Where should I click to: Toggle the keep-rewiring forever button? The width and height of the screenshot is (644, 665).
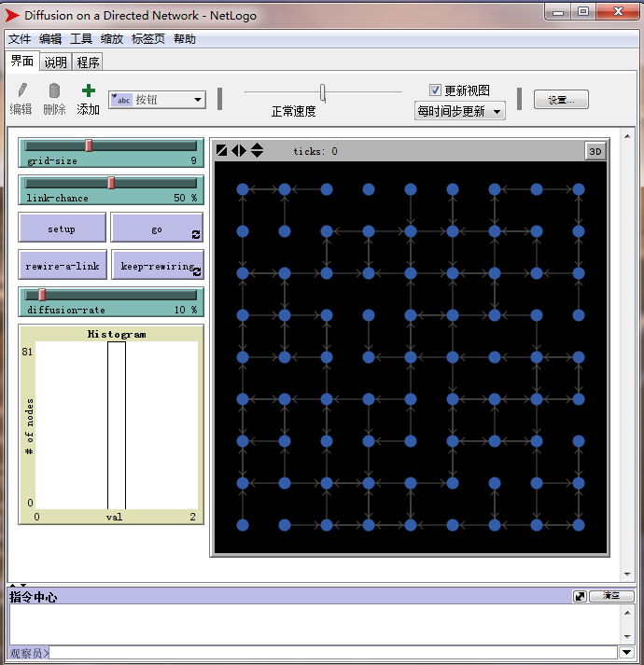click(158, 265)
